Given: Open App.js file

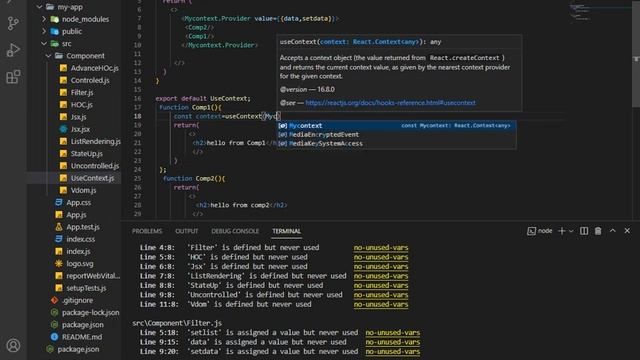Looking at the screenshot, I should 76,215.
